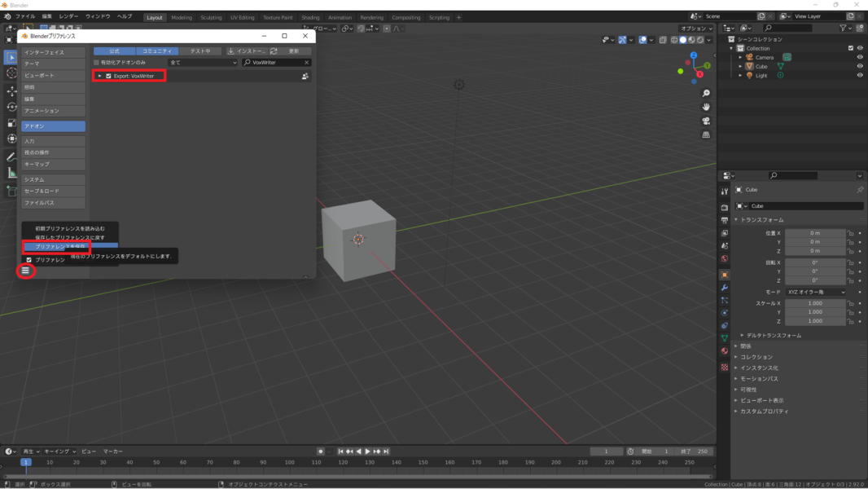Open the XYZ オイラー角 rotation mode dropdown
This screenshot has width=868, height=489.
815,292
